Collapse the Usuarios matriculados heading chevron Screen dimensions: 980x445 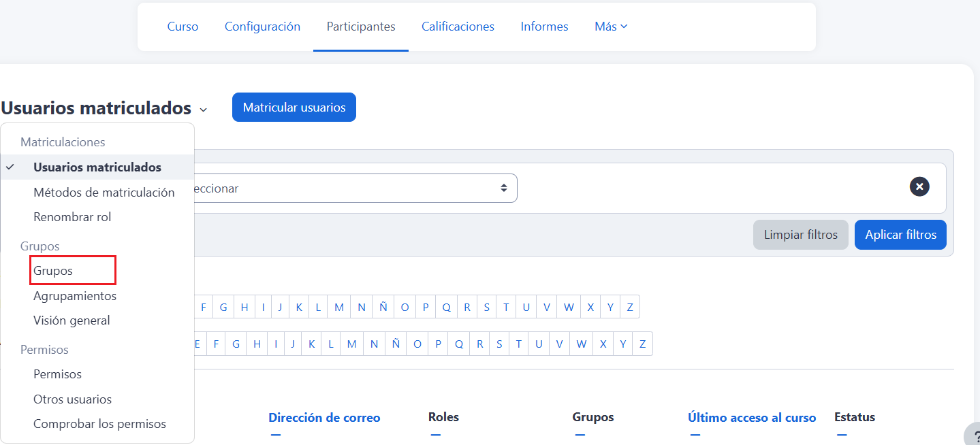[203, 110]
